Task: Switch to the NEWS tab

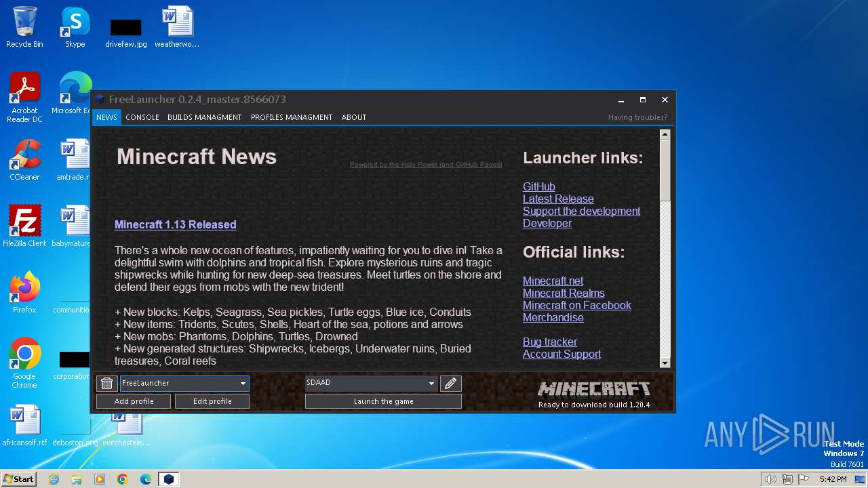Action: coord(106,117)
